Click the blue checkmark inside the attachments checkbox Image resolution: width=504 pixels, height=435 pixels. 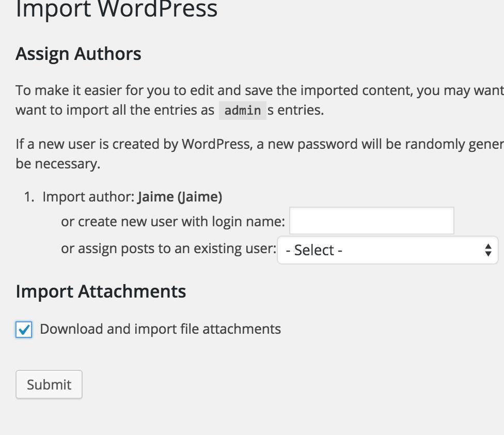point(24,329)
